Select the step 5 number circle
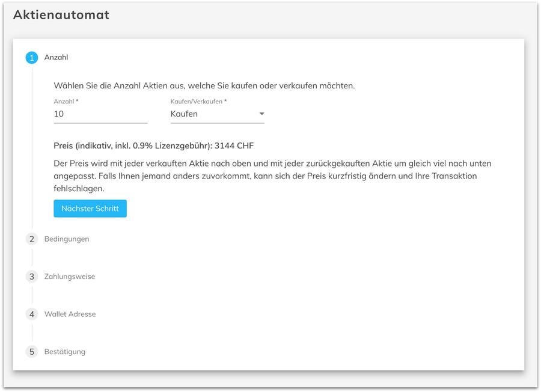 click(32, 352)
